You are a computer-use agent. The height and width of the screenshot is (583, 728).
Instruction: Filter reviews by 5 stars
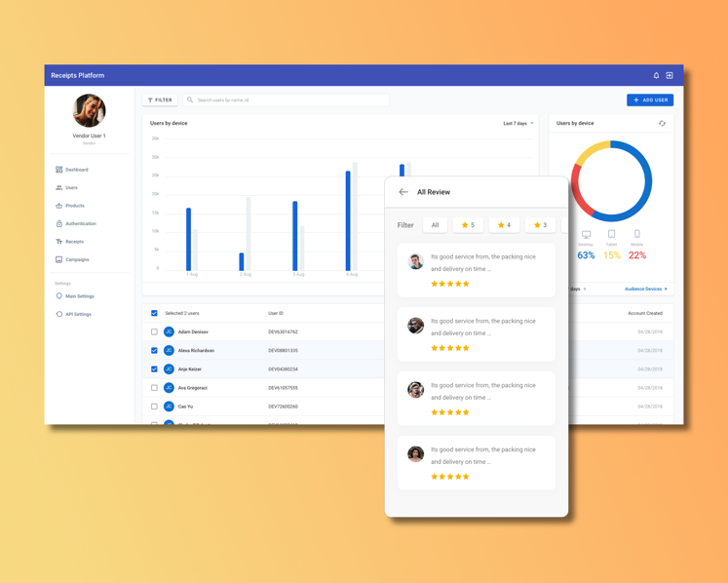[468, 225]
